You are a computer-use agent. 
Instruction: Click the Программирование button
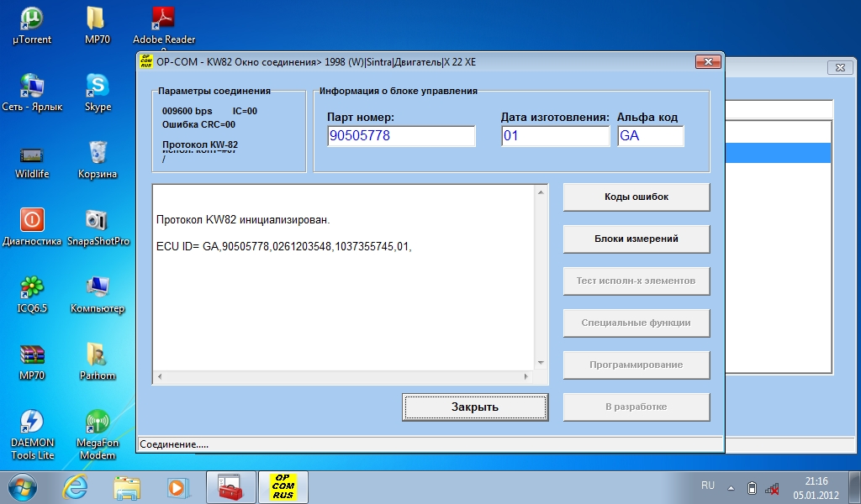pyautogui.click(x=637, y=365)
